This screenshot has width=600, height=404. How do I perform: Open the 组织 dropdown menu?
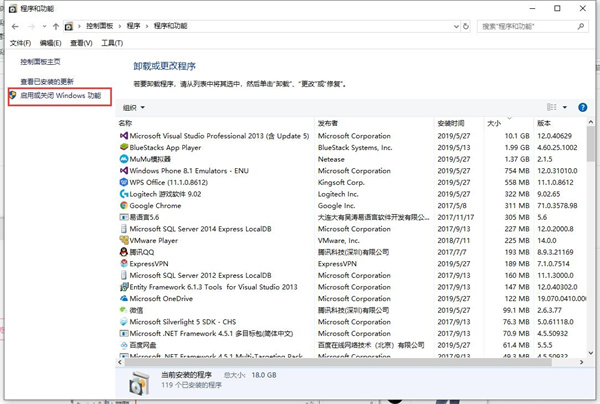pyautogui.click(x=133, y=107)
